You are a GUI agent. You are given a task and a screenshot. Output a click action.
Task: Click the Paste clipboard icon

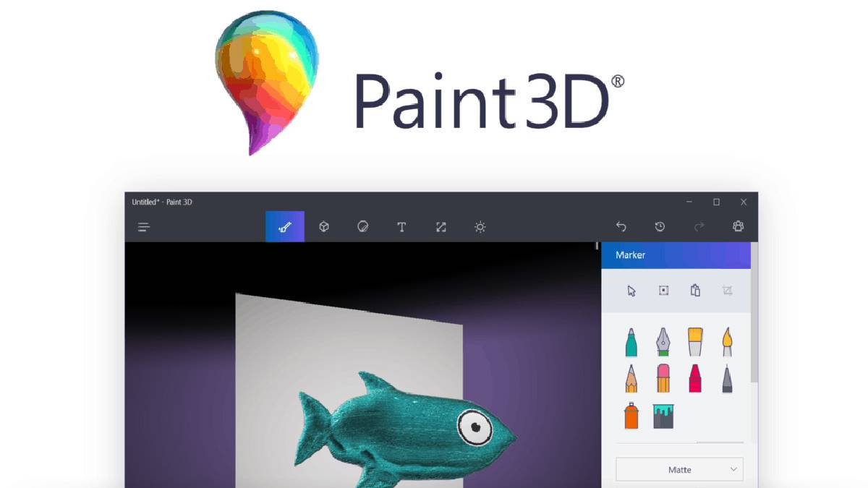(x=695, y=290)
